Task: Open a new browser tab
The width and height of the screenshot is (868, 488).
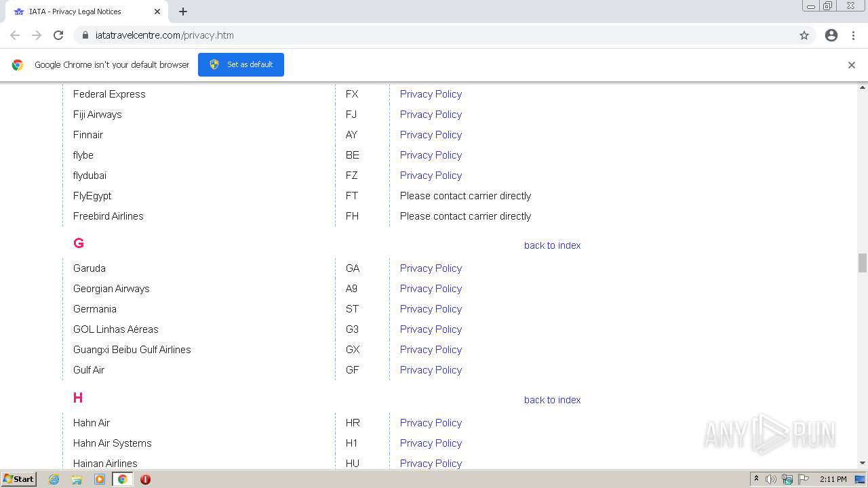Action: pos(183,12)
